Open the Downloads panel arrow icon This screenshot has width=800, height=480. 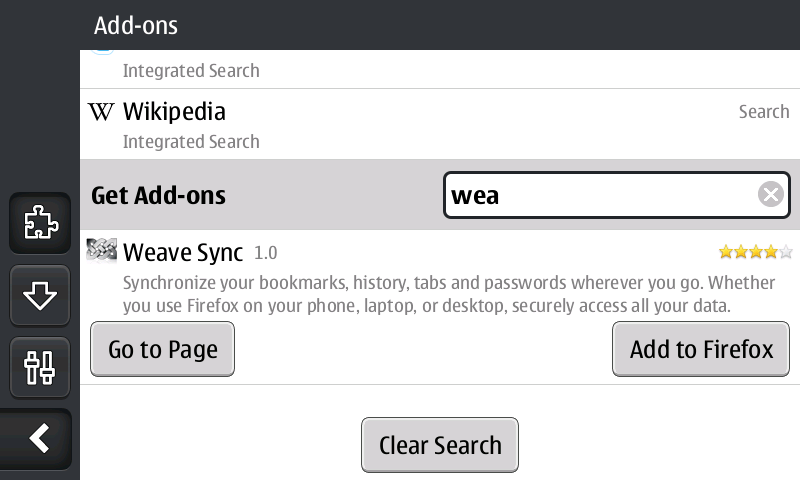40,296
